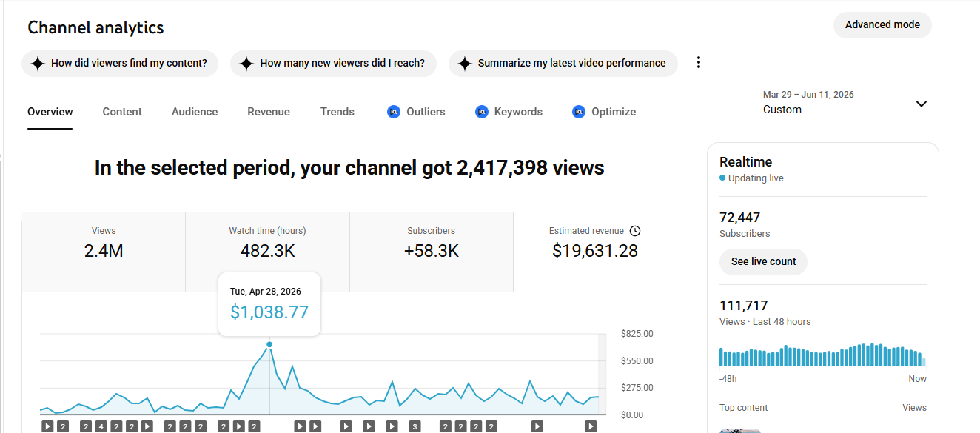Screen dimensions: 980x433
Task: Click the '-48h' chart axis label
Action: pyautogui.click(x=728, y=379)
